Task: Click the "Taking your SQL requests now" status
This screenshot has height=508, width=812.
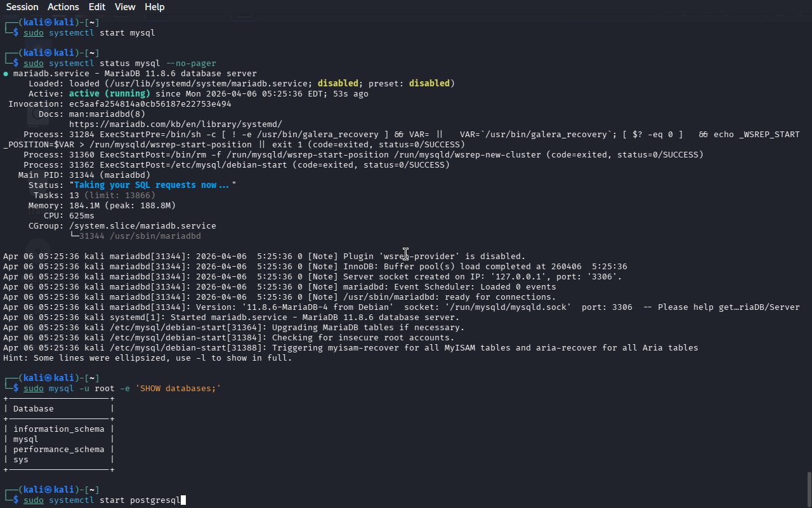Action: tap(152, 185)
